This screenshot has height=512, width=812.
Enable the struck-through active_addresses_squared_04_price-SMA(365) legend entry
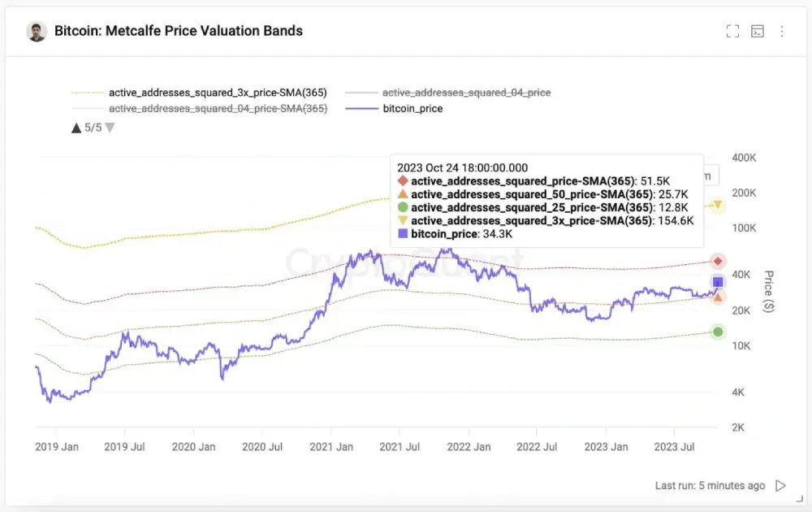(x=218, y=108)
